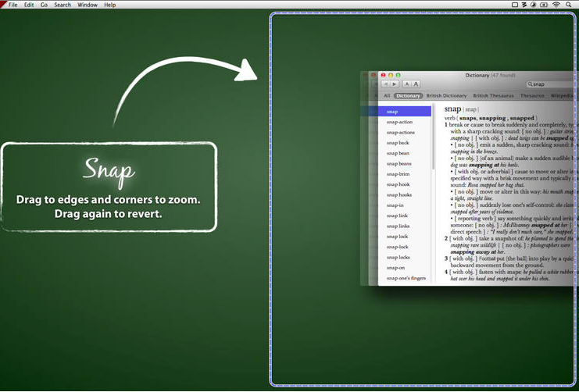Switch to the British Dictionary tab
Viewport: 579px width, 392px height.
point(446,95)
